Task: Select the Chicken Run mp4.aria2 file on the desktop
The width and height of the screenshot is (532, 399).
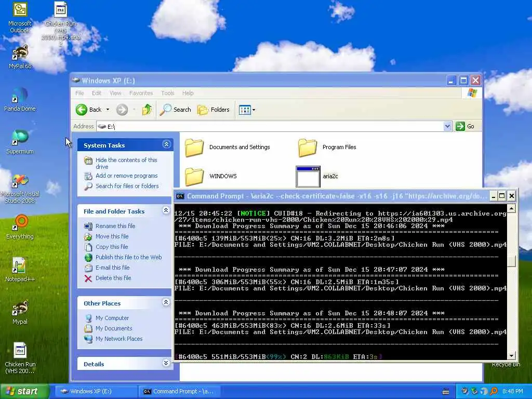Action: [60, 24]
